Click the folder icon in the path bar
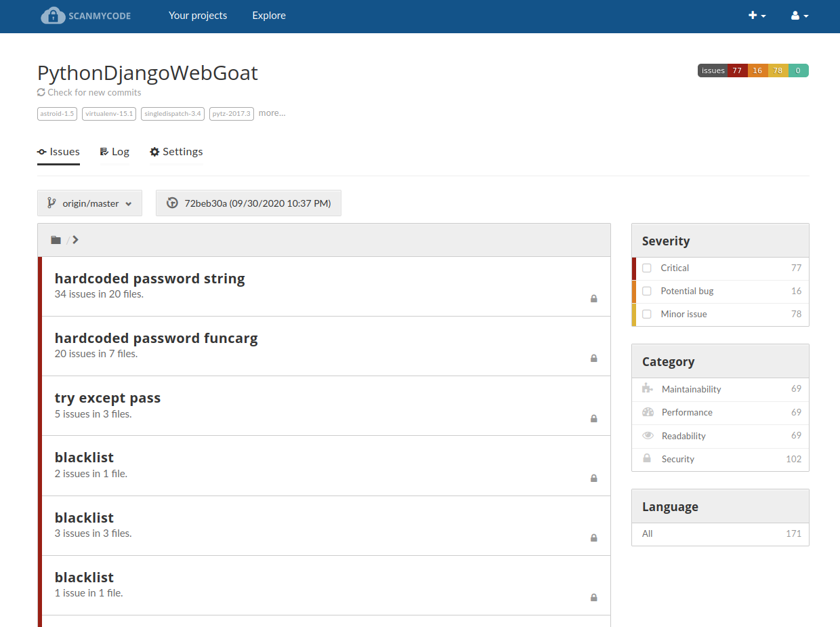This screenshot has width=840, height=627. click(x=56, y=240)
